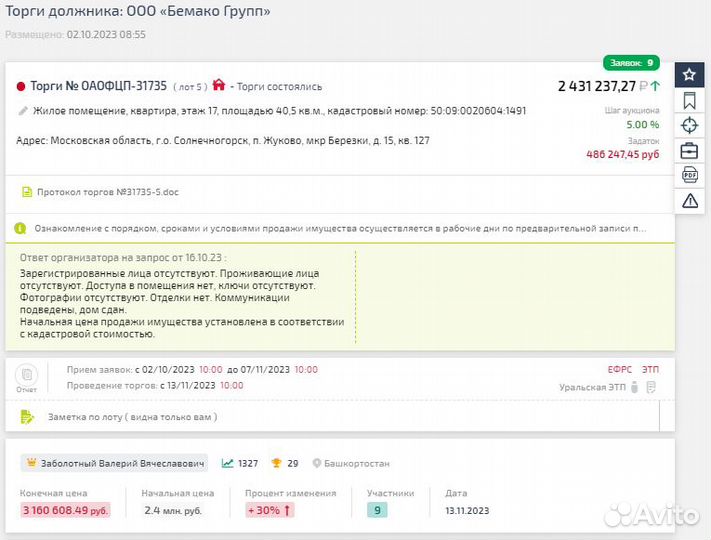The image size is (711, 540).
Task: Click the crosshair target icon
Action: click(x=689, y=125)
